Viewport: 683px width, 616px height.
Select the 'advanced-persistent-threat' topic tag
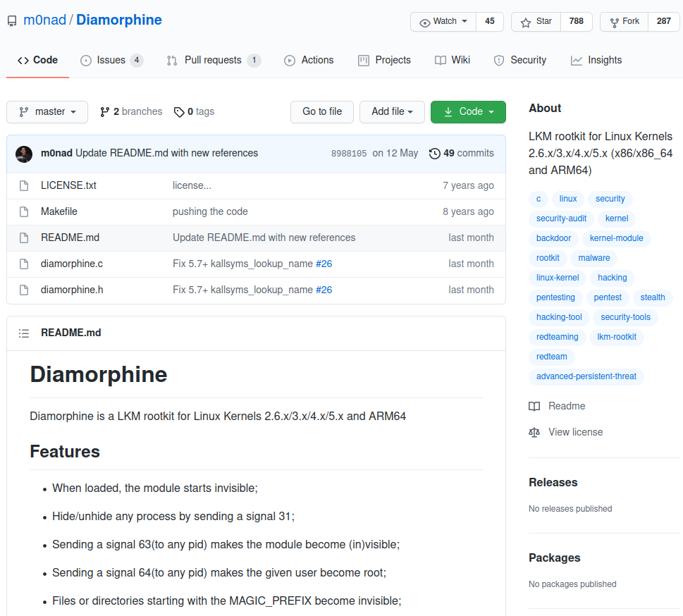click(x=586, y=376)
